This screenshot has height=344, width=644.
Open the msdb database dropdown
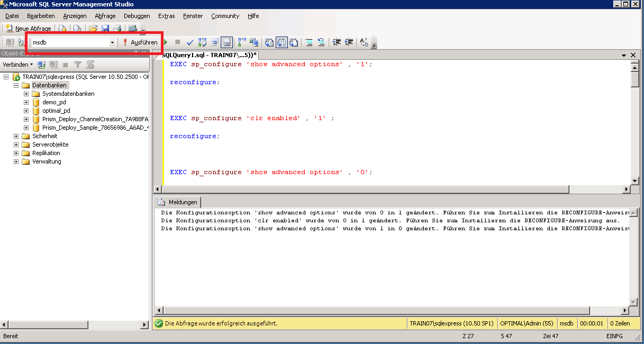point(113,42)
